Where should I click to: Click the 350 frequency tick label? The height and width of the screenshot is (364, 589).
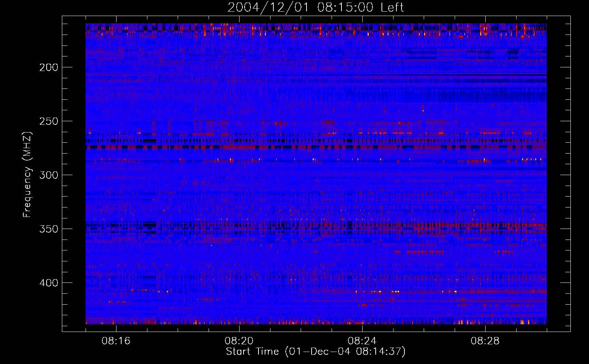tap(49, 229)
